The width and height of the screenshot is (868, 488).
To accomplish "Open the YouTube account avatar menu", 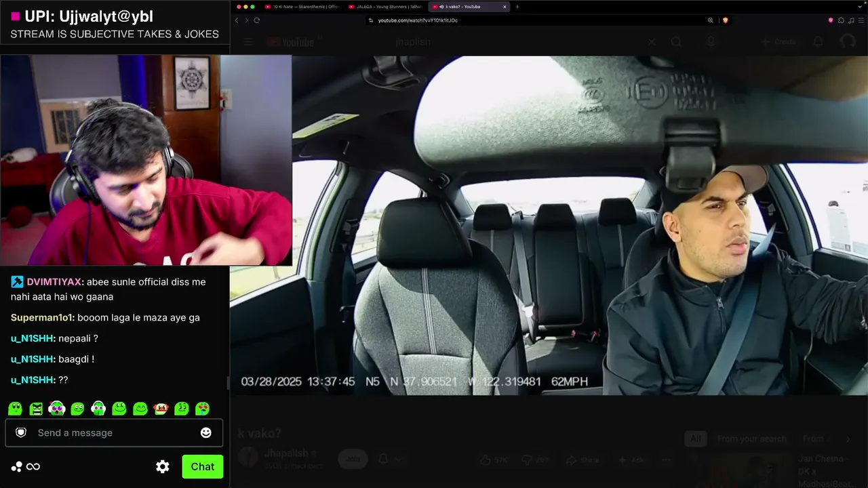I will pos(848,42).
